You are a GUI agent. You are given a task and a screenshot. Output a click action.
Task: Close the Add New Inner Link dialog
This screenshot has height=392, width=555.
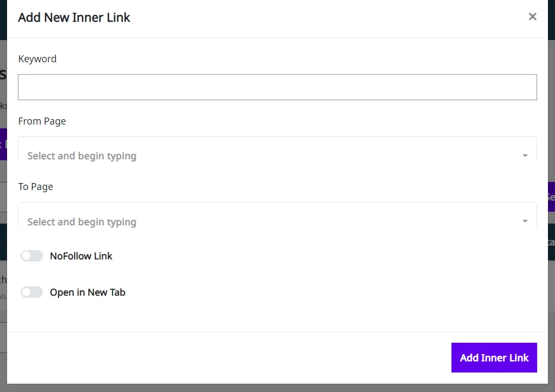click(532, 17)
